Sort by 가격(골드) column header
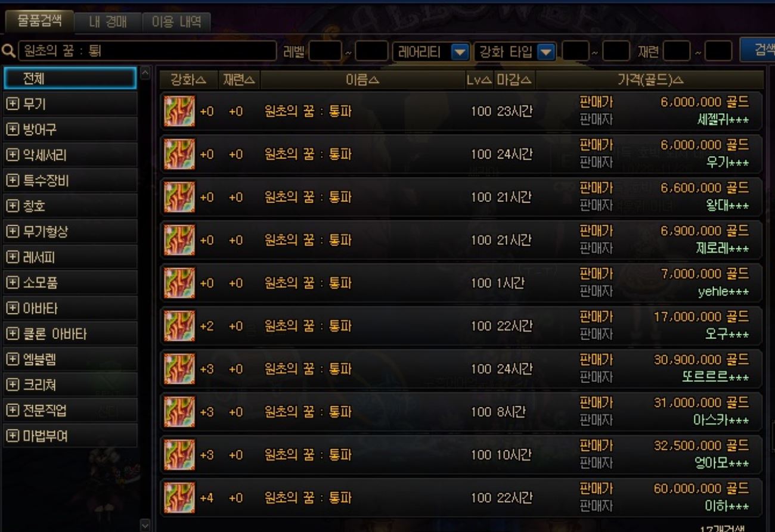This screenshot has width=775, height=532. 650,80
